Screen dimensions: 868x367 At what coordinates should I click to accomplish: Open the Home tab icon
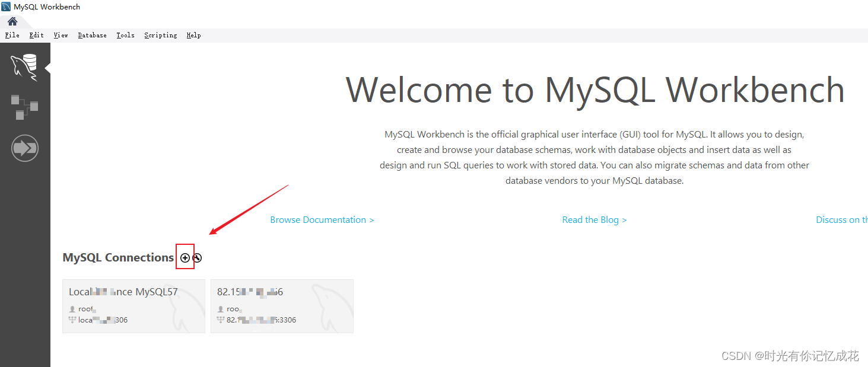[x=12, y=21]
